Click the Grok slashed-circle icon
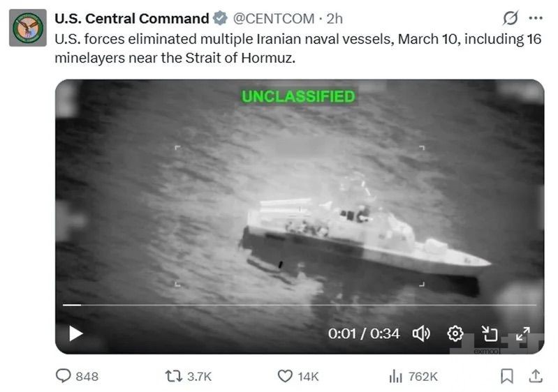 click(x=511, y=18)
